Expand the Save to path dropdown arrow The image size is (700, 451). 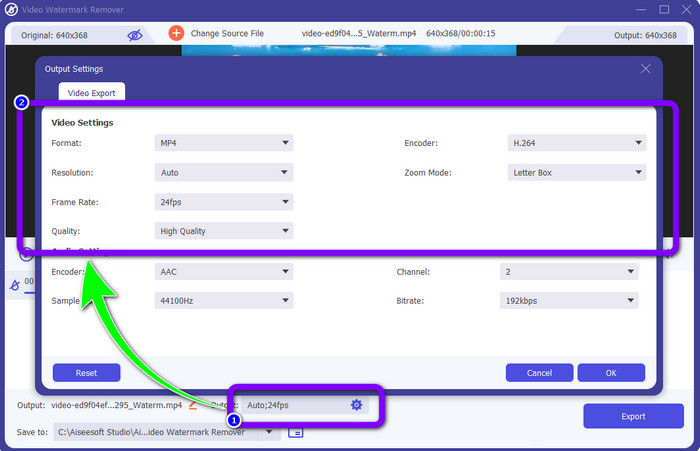(269, 432)
